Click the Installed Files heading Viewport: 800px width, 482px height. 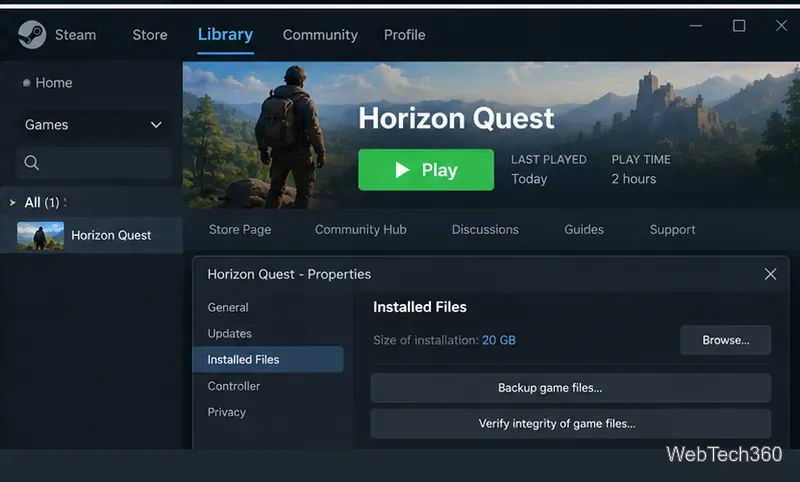pos(420,307)
